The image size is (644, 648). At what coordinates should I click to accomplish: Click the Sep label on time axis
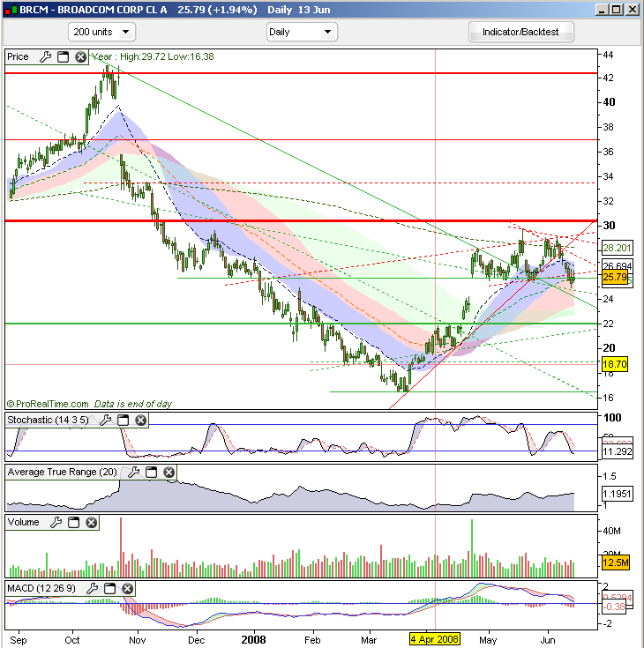tap(19, 640)
